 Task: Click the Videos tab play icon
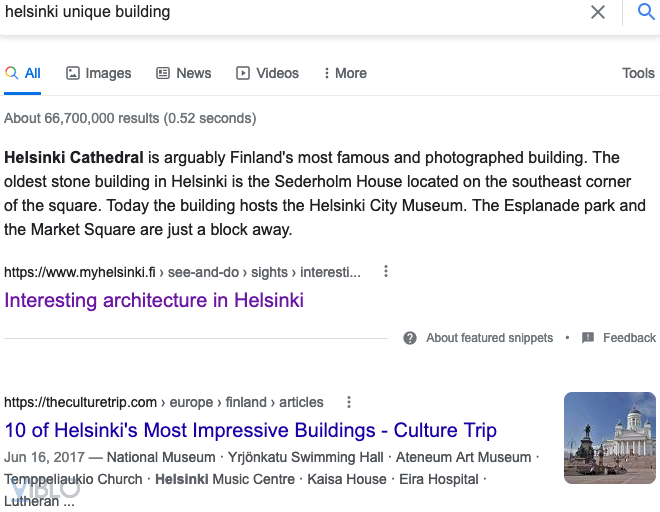tap(243, 73)
